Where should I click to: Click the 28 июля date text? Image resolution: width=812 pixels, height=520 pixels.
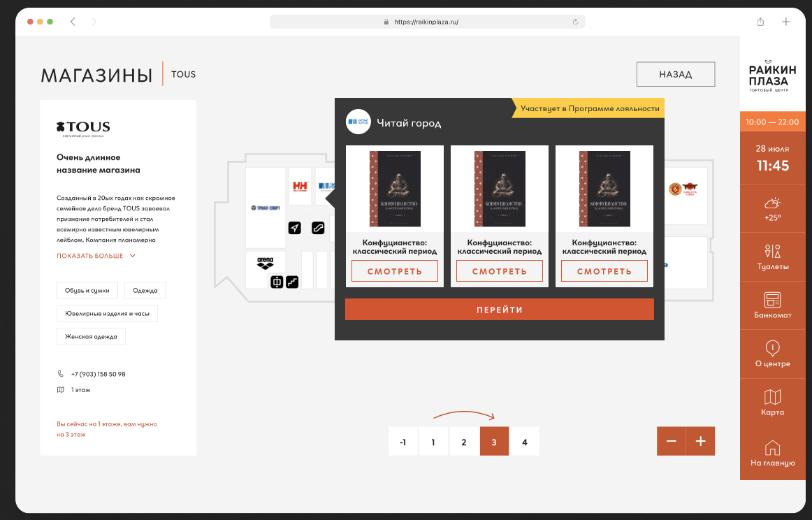pos(772,149)
